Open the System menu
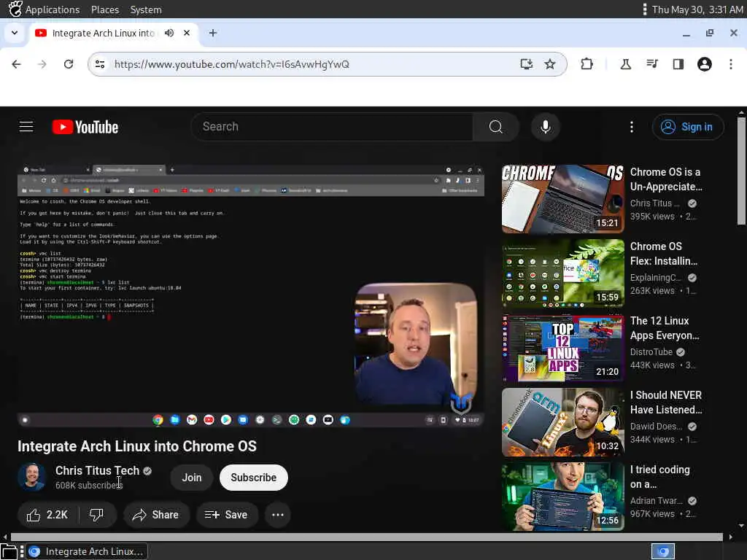Viewport: 747px width, 560px height. 146,9
